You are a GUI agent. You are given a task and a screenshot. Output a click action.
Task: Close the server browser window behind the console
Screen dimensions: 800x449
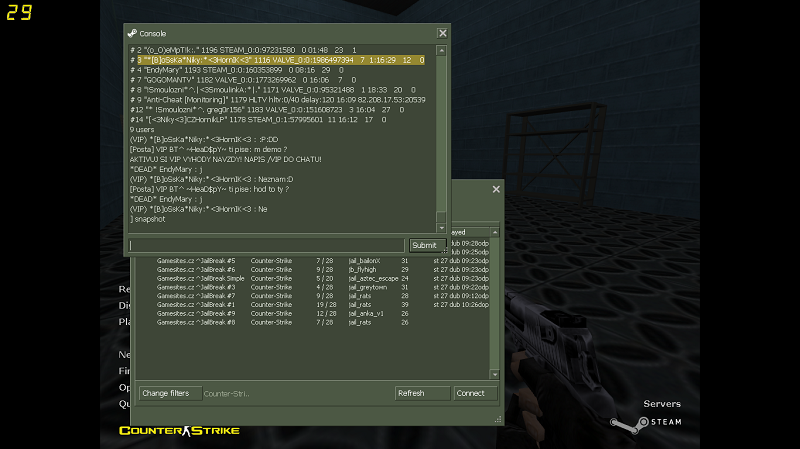click(496, 189)
